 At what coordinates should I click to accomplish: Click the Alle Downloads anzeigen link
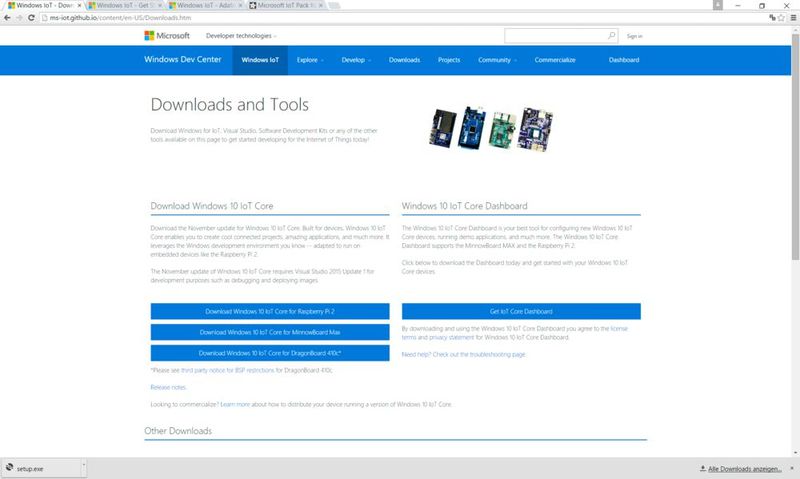point(744,469)
